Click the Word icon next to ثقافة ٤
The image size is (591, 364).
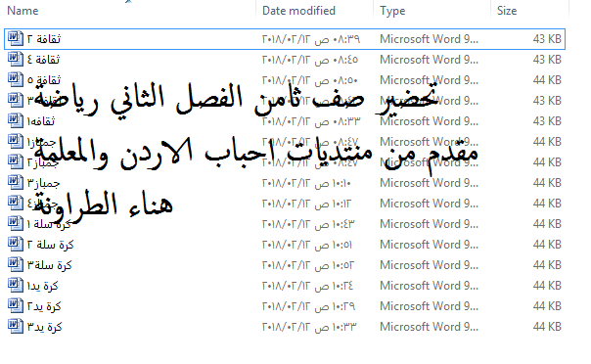[16, 60]
